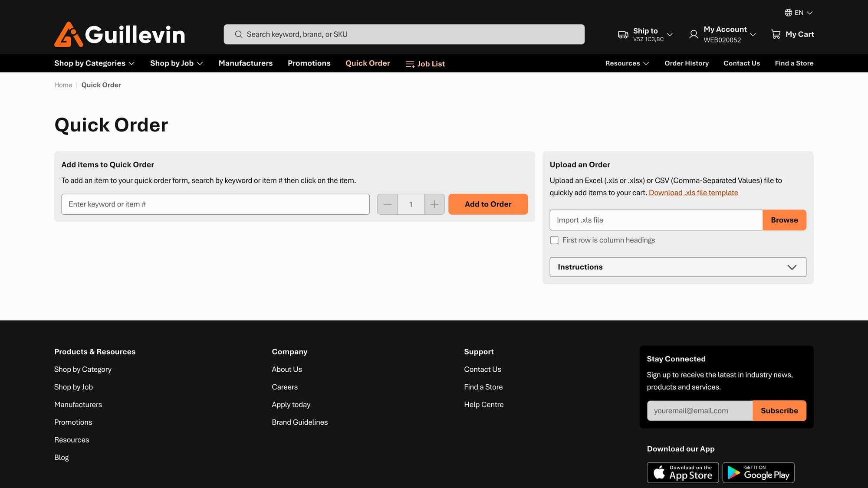Decrease quantity with the minus button
868x488 pixels.
pyautogui.click(x=388, y=204)
